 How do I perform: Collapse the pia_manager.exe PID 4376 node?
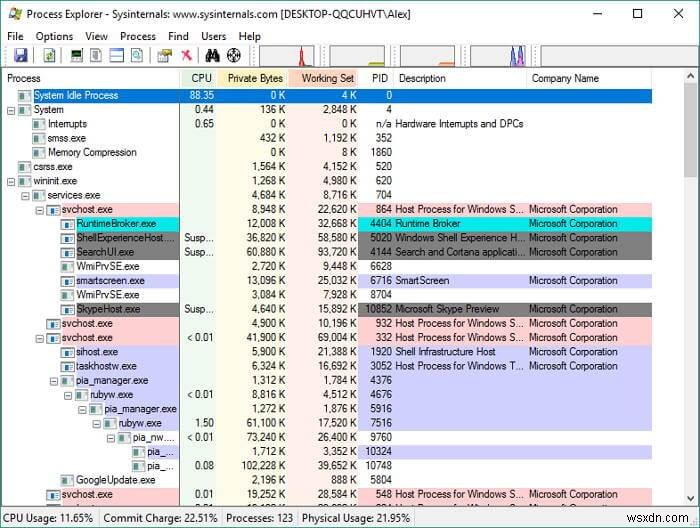(x=54, y=381)
